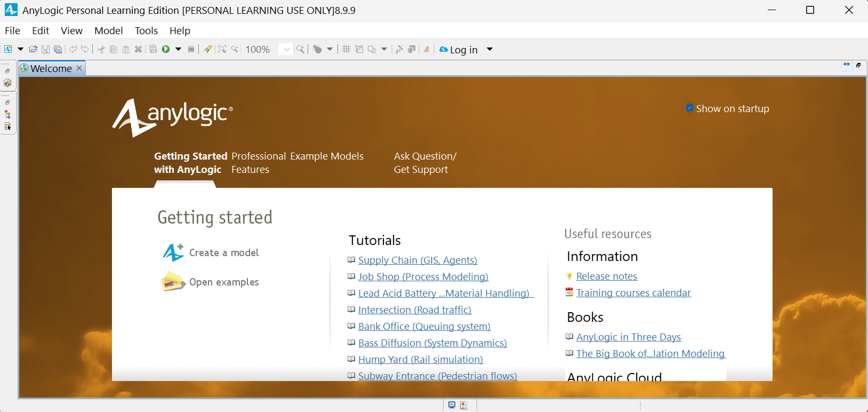Viewport: 868px width, 412px height.
Task: Open the Help menu
Action: (180, 30)
